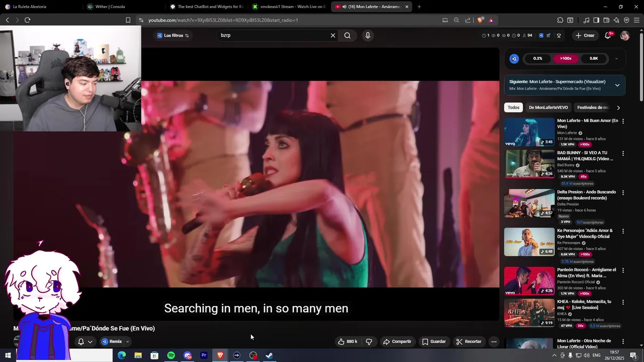Open Brave Wallet icon
The image size is (644, 362).
[606, 20]
